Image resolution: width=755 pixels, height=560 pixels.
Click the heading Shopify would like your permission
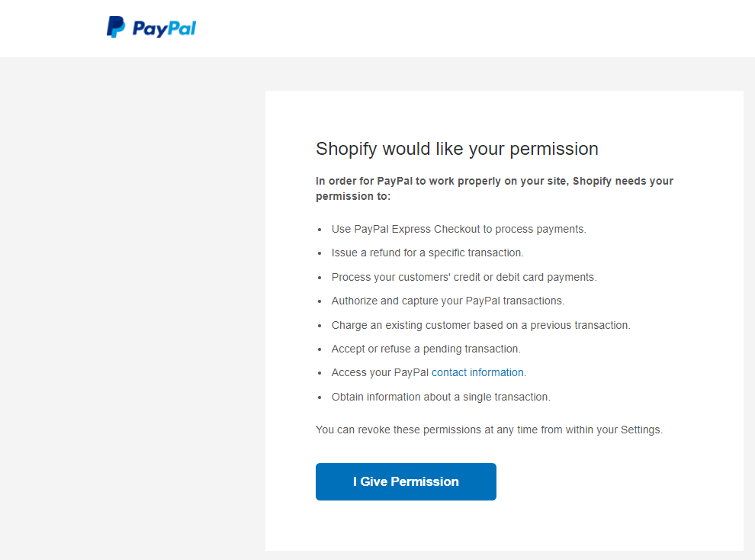[x=456, y=149]
